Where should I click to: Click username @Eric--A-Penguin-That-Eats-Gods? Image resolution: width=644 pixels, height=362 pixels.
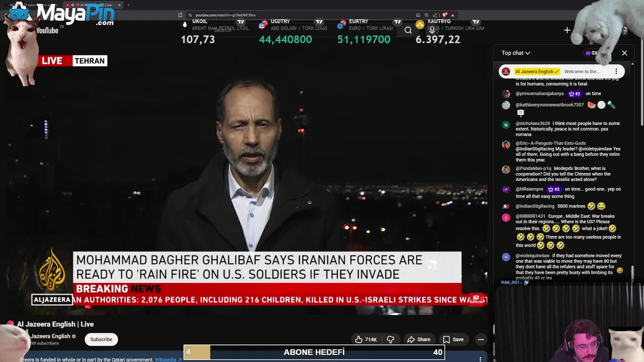click(550, 143)
